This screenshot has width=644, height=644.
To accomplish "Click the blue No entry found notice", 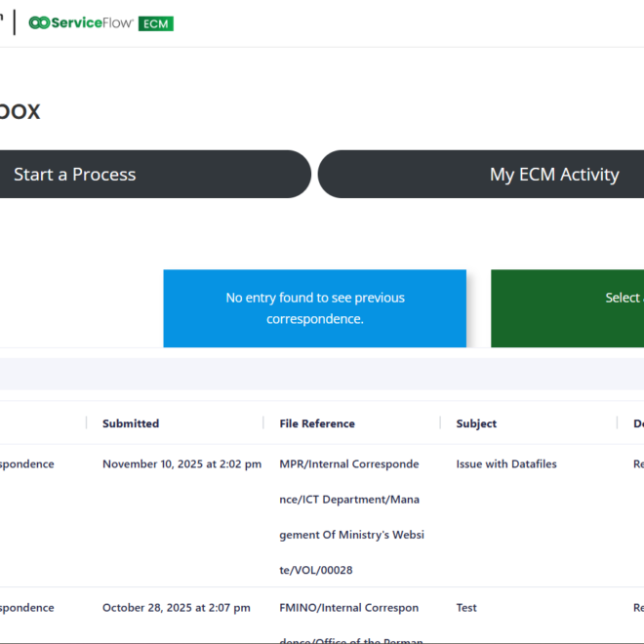I will pyautogui.click(x=314, y=308).
